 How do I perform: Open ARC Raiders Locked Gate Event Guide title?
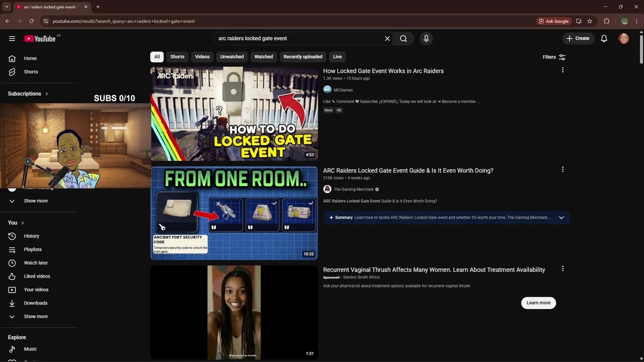[408, 170]
